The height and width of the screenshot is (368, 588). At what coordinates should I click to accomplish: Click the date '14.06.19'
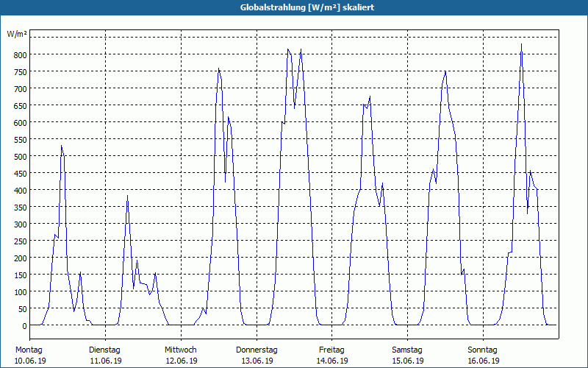click(332, 361)
